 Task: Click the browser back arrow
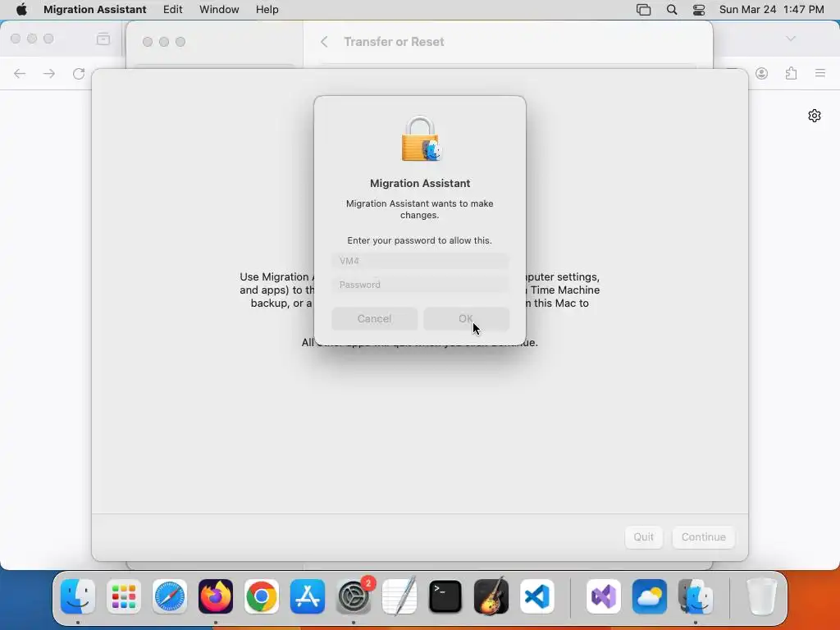[x=20, y=73]
